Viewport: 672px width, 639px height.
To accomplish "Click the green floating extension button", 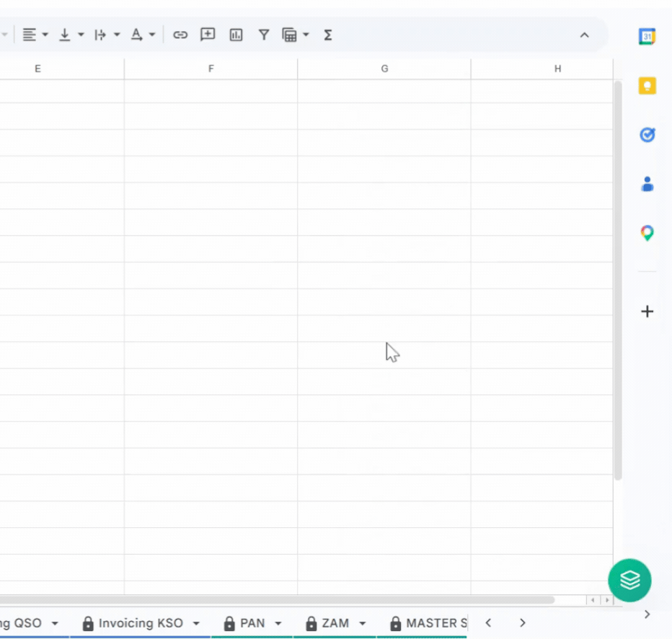I will click(x=629, y=581).
